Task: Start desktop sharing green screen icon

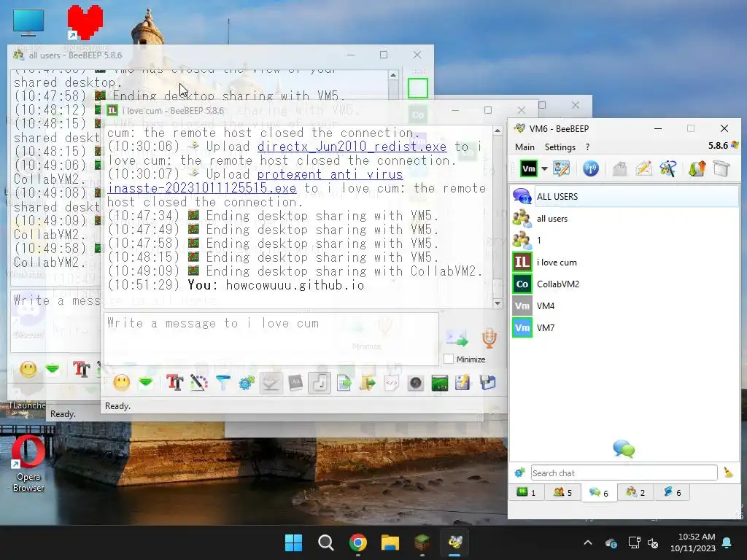Action: 439,382
